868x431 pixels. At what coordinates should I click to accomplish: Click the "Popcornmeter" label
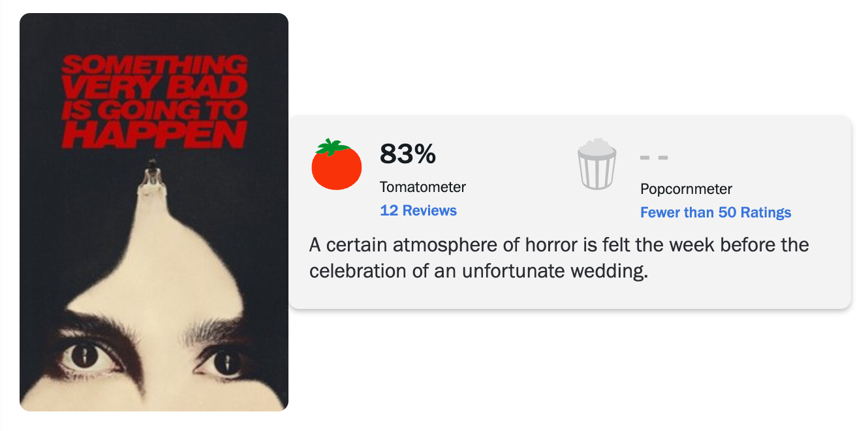coord(686,189)
